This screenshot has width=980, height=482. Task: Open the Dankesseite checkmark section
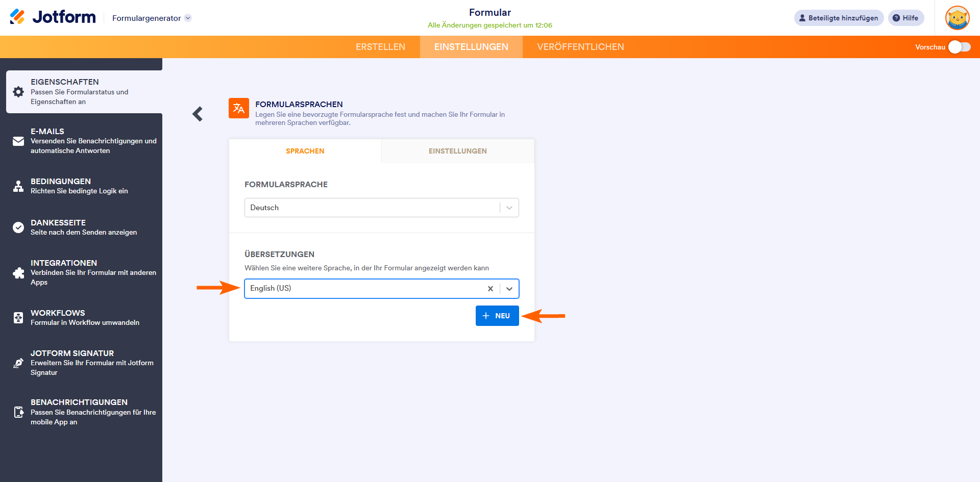[x=18, y=227]
